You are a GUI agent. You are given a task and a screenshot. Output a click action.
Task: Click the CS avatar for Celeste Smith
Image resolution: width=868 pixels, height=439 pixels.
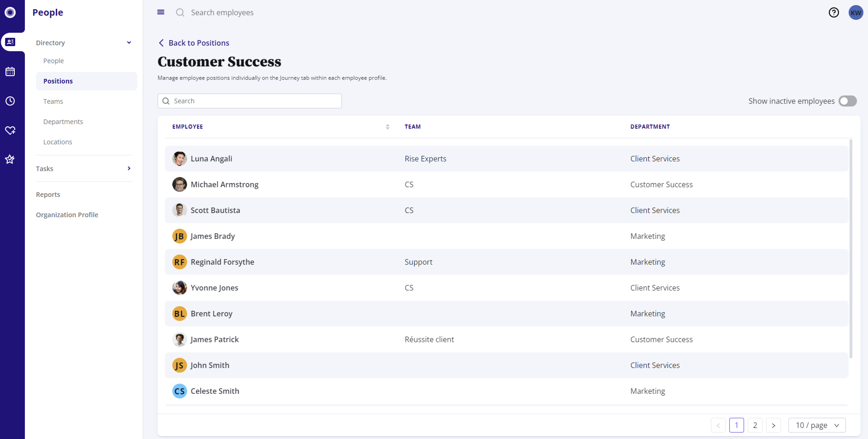coord(179,391)
